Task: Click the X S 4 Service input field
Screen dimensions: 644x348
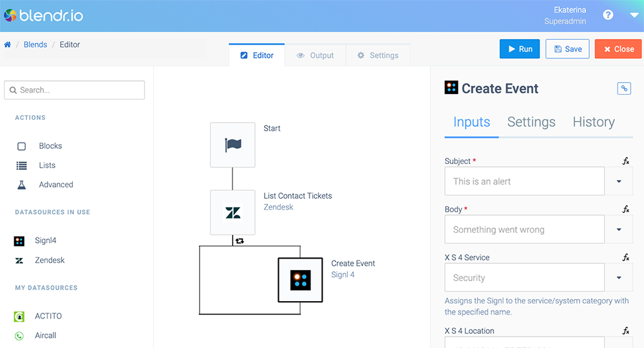Action: point(524,277)
